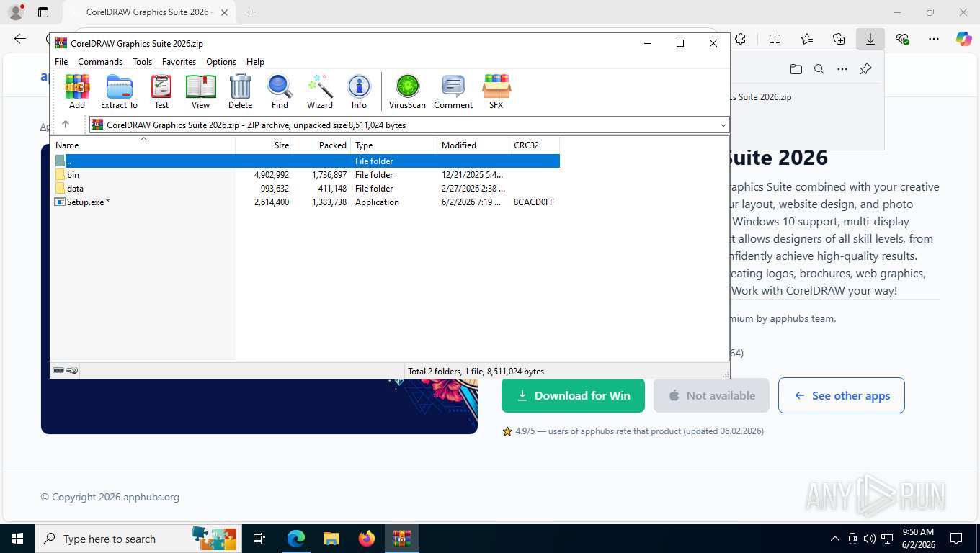
Task: Select the parent folder '..' row
Action: pyautogui.click(x=306, y=161)
